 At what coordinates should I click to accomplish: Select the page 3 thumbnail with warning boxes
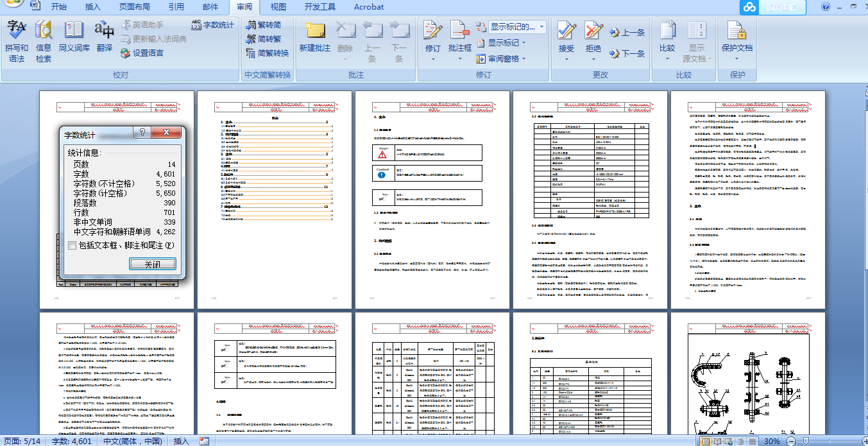432,200
